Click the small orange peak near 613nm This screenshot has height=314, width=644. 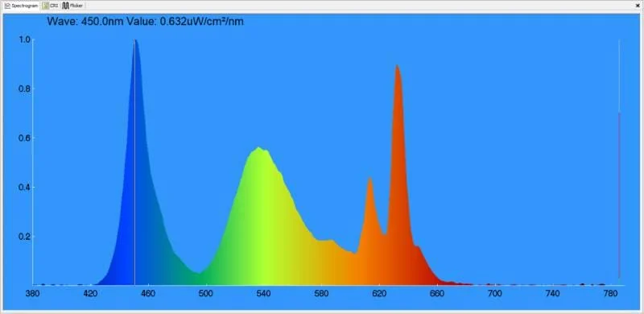[370, 180]
